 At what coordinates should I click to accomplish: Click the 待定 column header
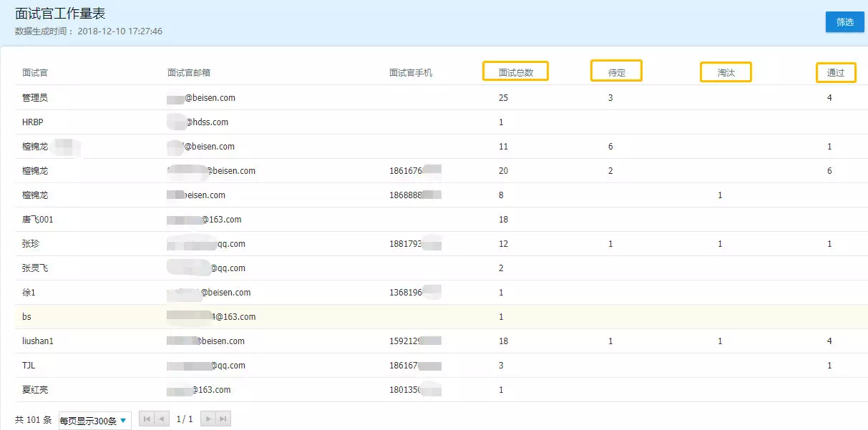coord(616,71)
